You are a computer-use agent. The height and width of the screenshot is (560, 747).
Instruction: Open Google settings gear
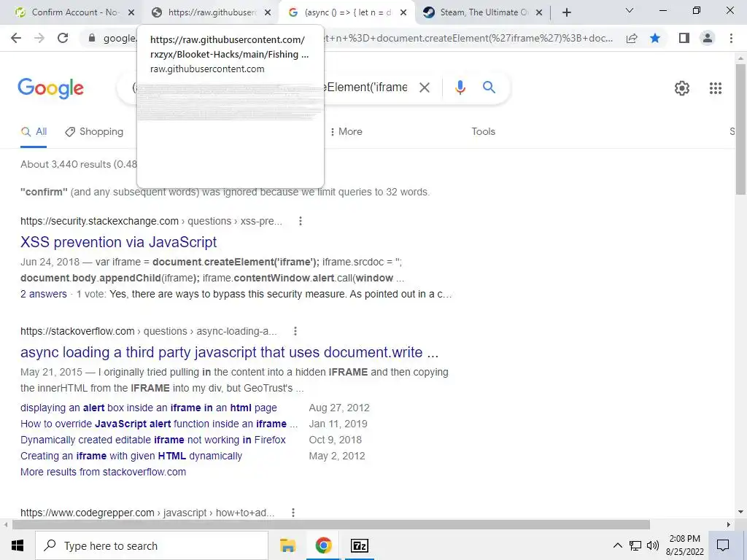(x=682, y=88)
